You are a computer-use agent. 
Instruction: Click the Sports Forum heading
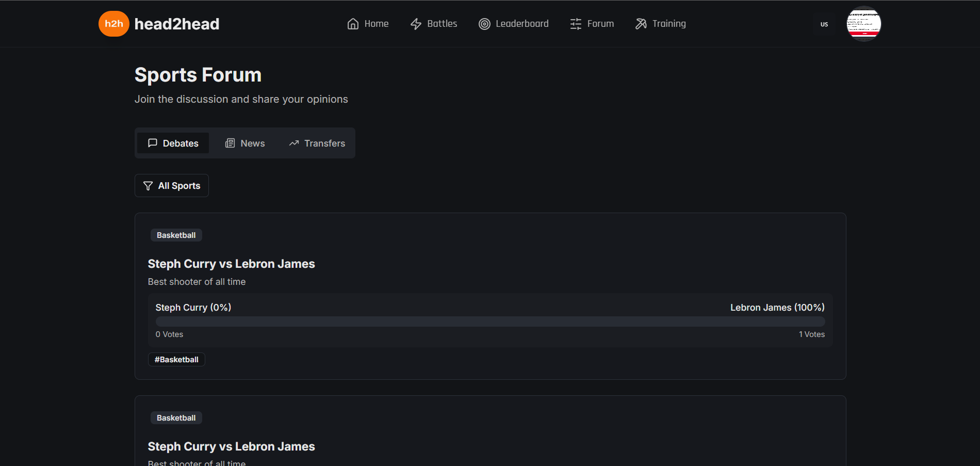click(198, 75)
